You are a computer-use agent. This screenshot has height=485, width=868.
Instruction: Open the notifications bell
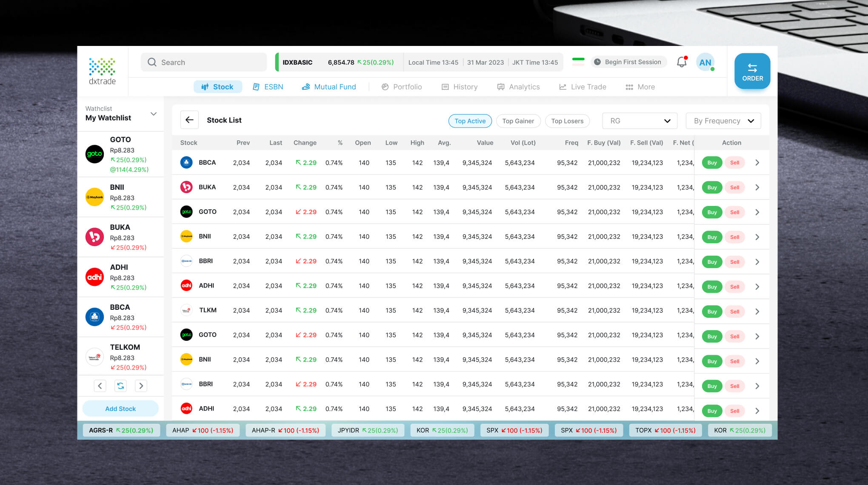pos(682,62)
